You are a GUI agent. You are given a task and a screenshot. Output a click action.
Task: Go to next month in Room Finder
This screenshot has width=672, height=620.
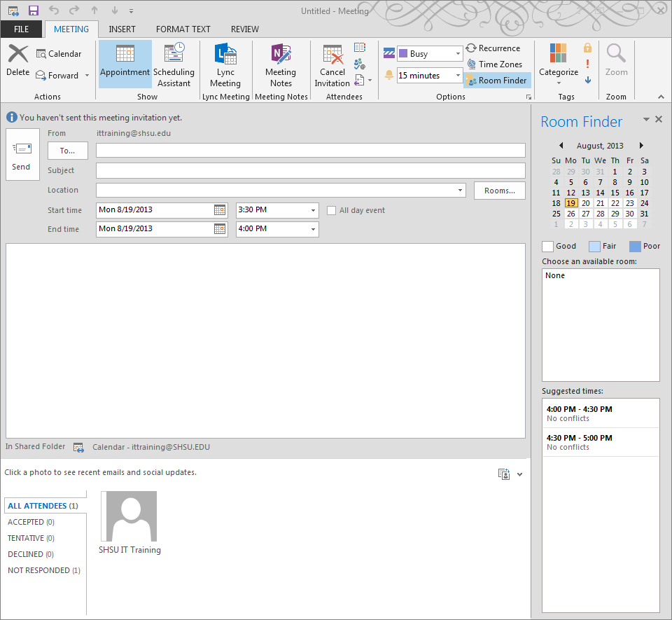[642, 146]
